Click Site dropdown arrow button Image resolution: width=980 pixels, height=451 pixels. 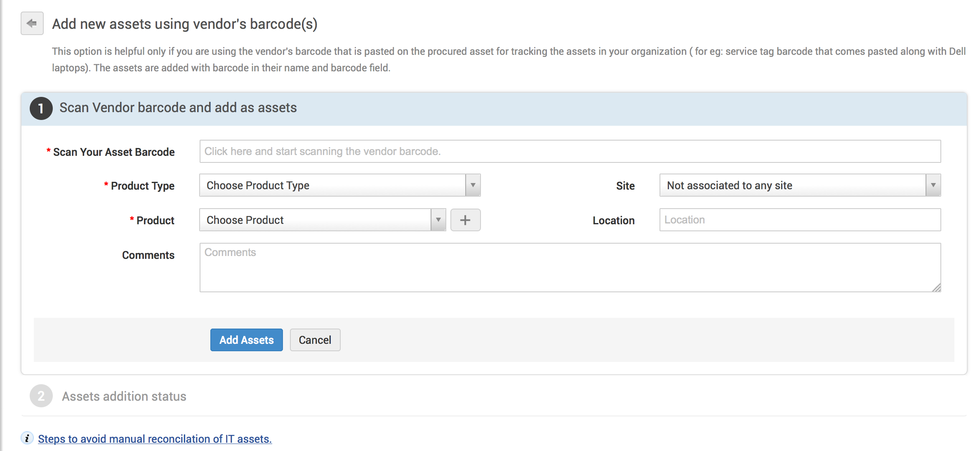[x=933, y=186]
